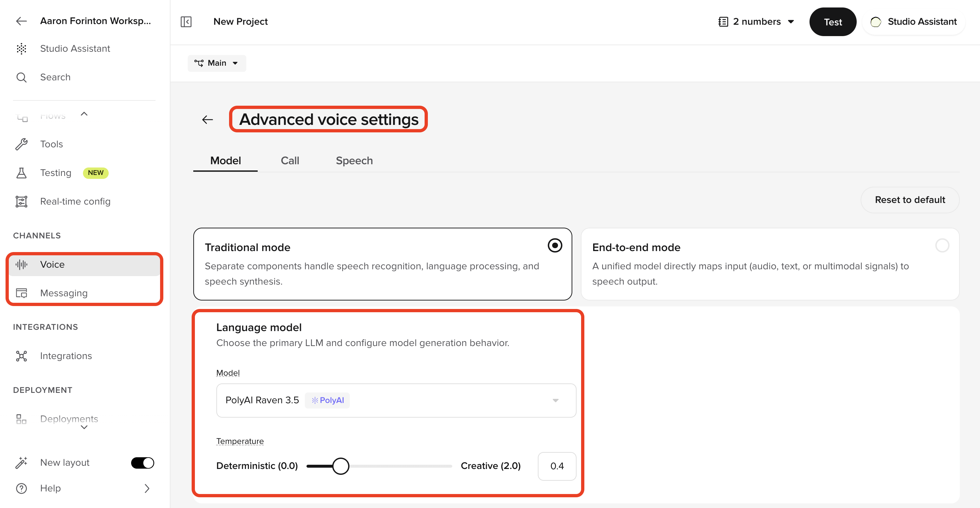Toggle the New layout switch
This screenshot has height=508, width=980.
click(x=142, y=462)
